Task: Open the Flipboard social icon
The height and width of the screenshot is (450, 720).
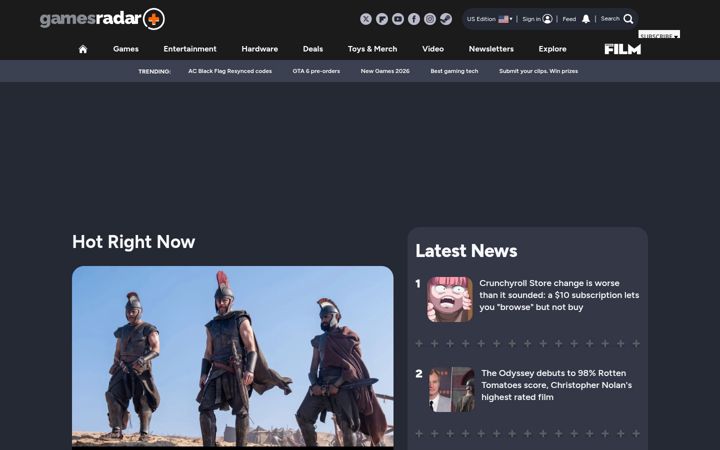Action: (382, 19)
